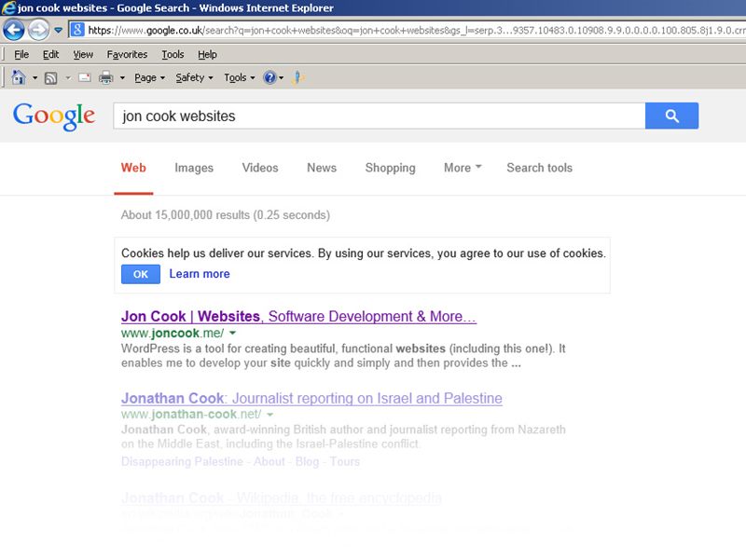Click the Google search text box

point(380,116)
